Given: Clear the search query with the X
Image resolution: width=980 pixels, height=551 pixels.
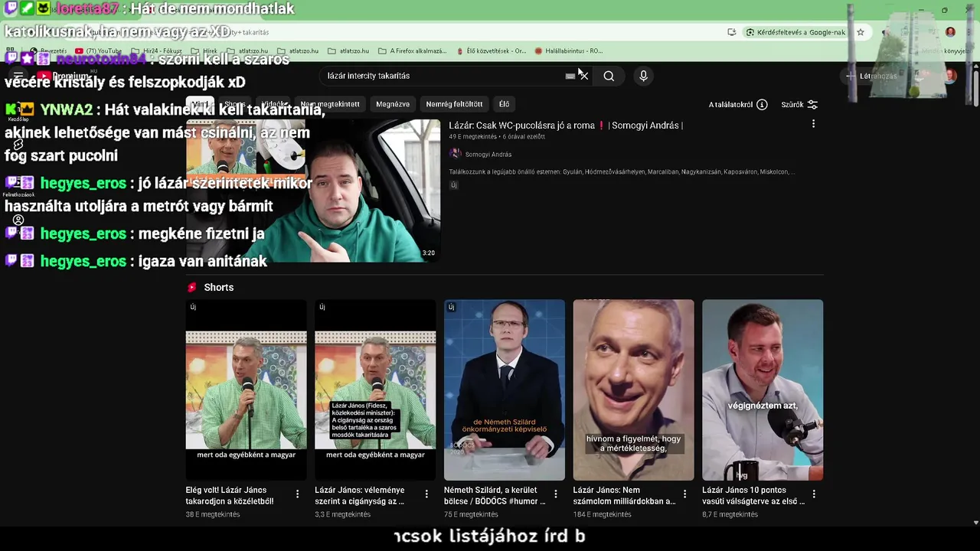Looking at the screenshot, I should tap(583, 76).
